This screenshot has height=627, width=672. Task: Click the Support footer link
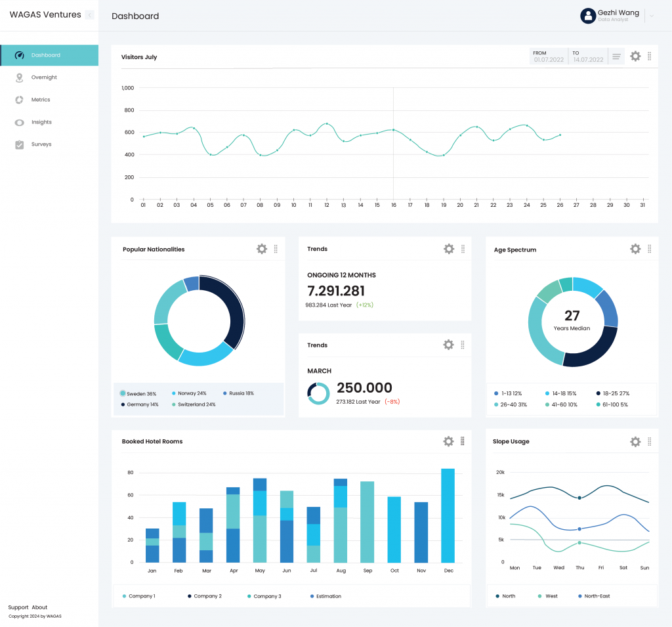pos(18,607)
